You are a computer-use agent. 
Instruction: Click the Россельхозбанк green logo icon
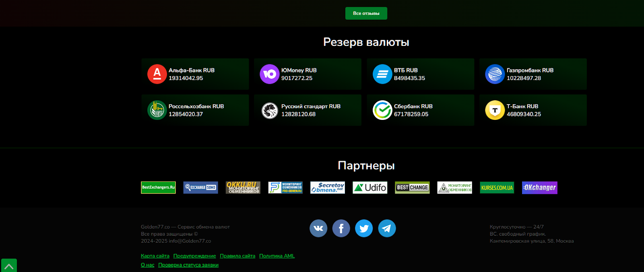tap(157, 110)
